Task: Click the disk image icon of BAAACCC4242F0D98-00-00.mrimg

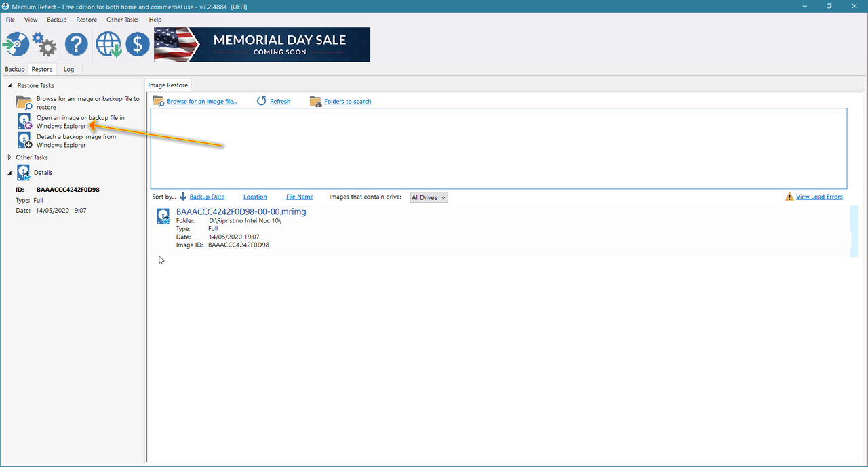Action: point(163,216)
